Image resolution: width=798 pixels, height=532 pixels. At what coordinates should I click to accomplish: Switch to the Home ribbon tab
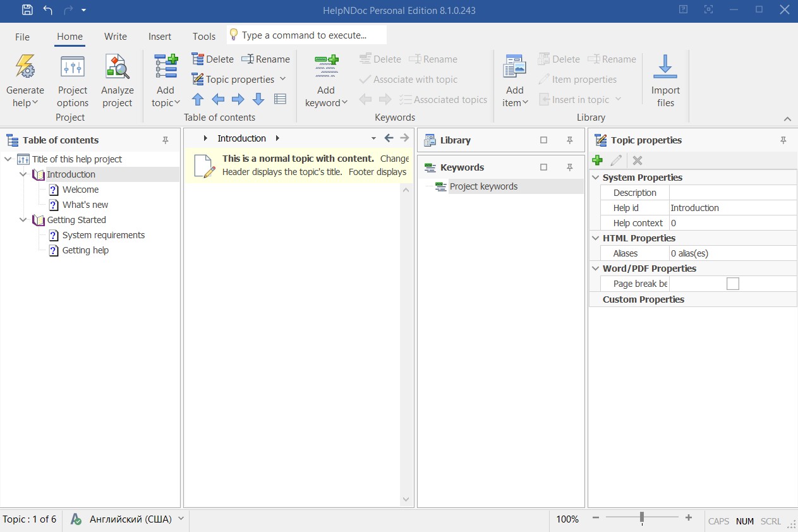70,37
